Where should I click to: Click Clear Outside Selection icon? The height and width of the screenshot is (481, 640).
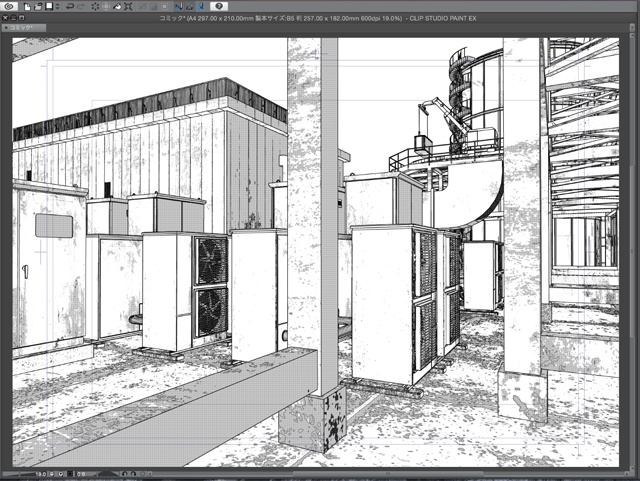tap(106, 7)
